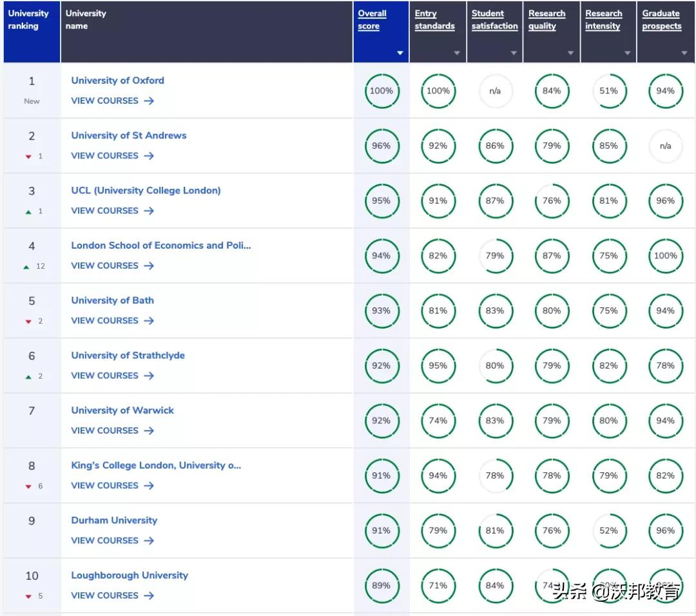Click the University name column header
Image resolution: width=696 pixels, height=616 pixels.
207,32
